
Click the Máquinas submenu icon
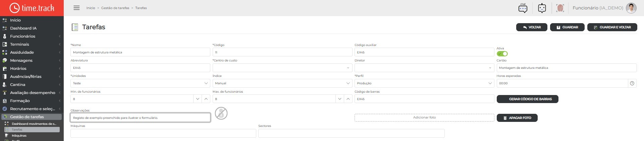[x=6, y=136]
